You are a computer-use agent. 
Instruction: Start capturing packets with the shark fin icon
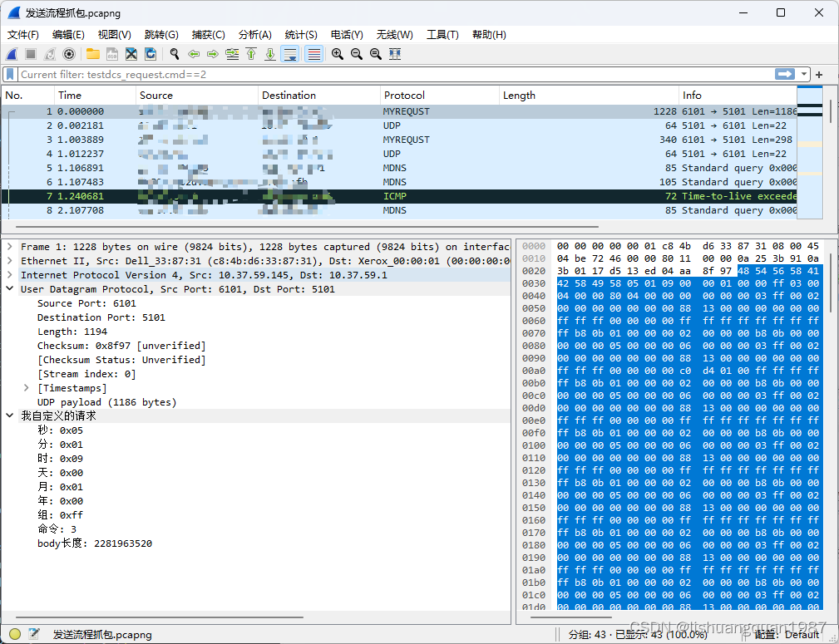(x=12, y=54)
